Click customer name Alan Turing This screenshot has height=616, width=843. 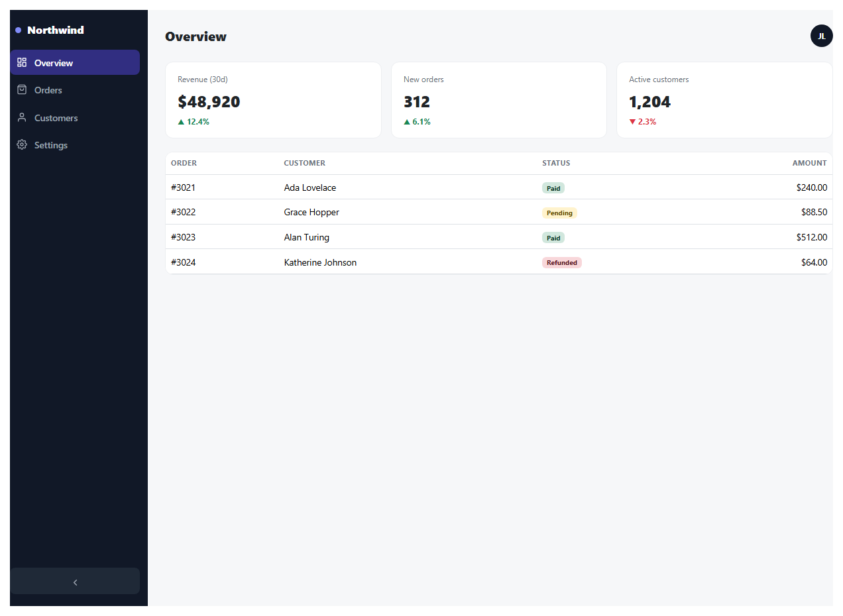click(x=307, y=237)
